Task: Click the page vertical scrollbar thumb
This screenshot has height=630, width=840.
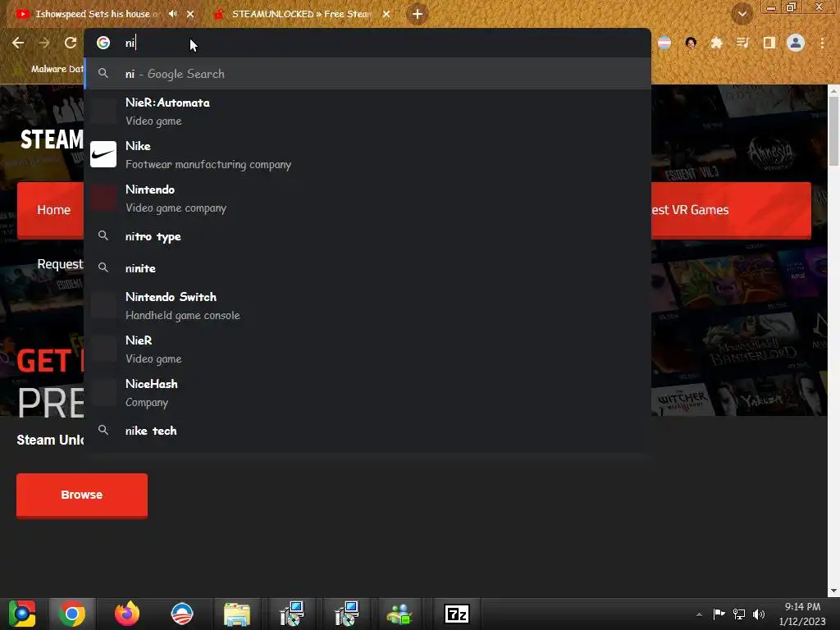Action: 833,131
